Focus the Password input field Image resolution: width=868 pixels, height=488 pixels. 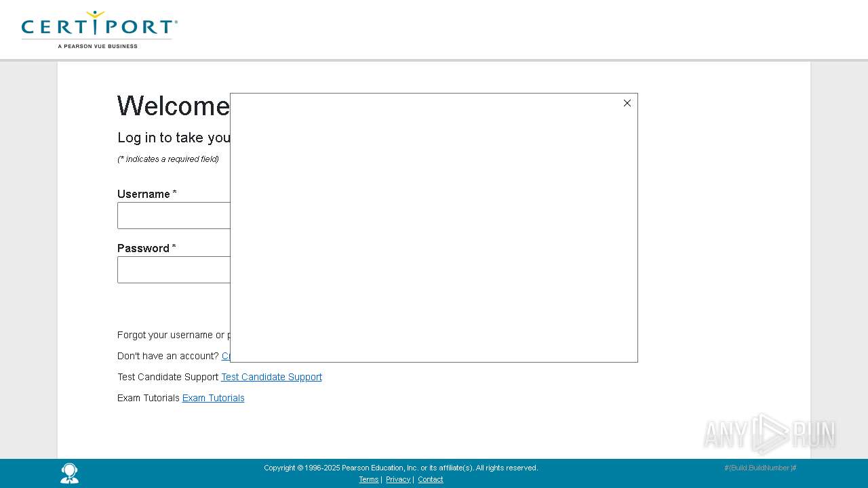174,270
